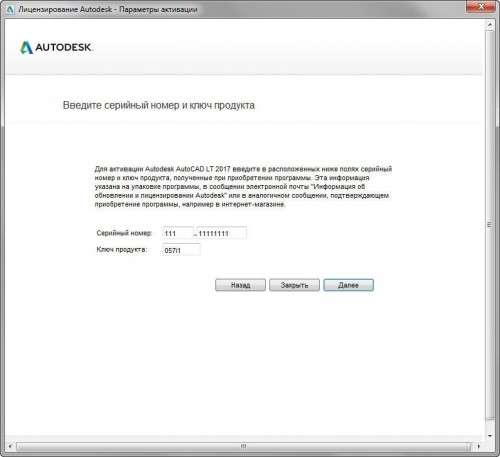Click the first serial number field containing 111
The width and height of the screenshot is (500, 457).
pyautogui.click(x=178, y=233)
